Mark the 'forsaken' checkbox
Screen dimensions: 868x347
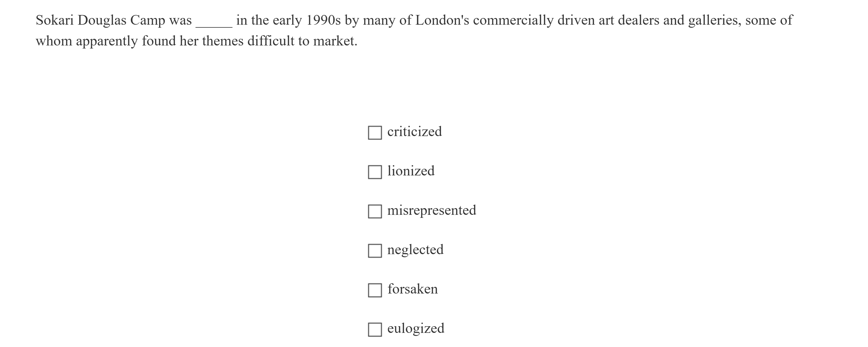point(375,290)
